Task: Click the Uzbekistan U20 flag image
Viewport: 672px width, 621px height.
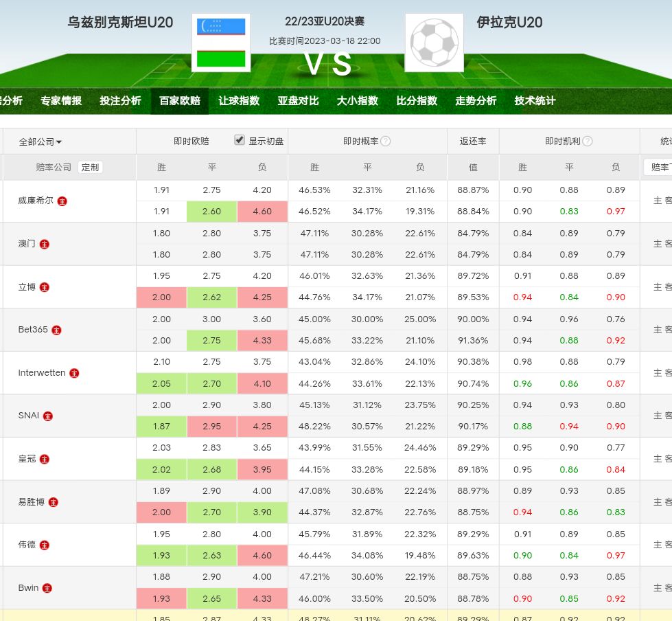Action: (221, 43)
